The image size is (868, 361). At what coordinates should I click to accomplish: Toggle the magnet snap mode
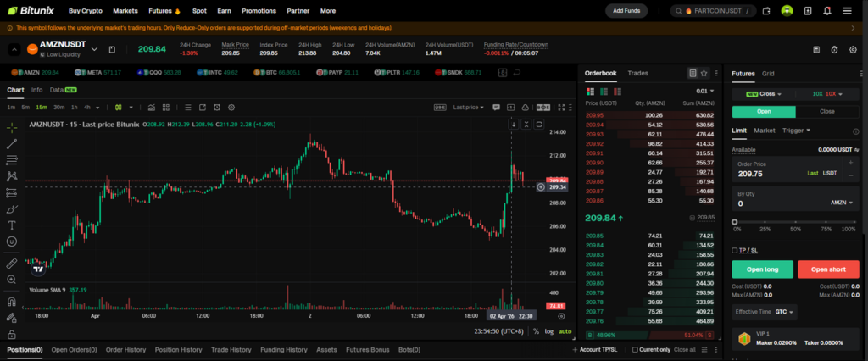12,302
